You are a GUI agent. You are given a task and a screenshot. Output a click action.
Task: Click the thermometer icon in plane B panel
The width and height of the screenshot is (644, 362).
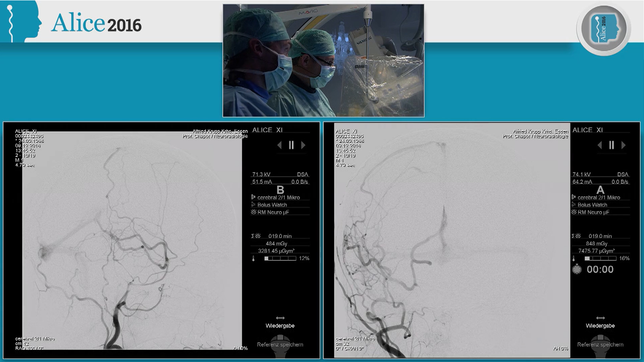coord(254,259)
